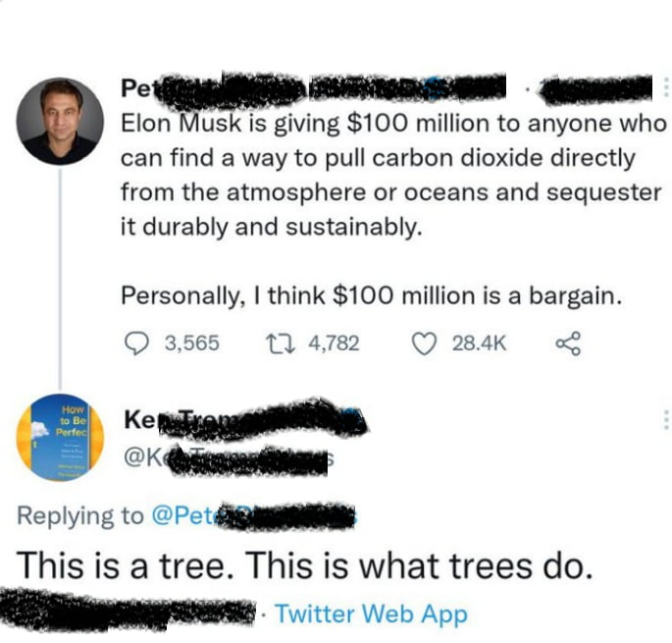This screenshot has height=643, width=672.
Task: Open the original tweet's three-dot more menu
Action: click(x=666, y=88)
